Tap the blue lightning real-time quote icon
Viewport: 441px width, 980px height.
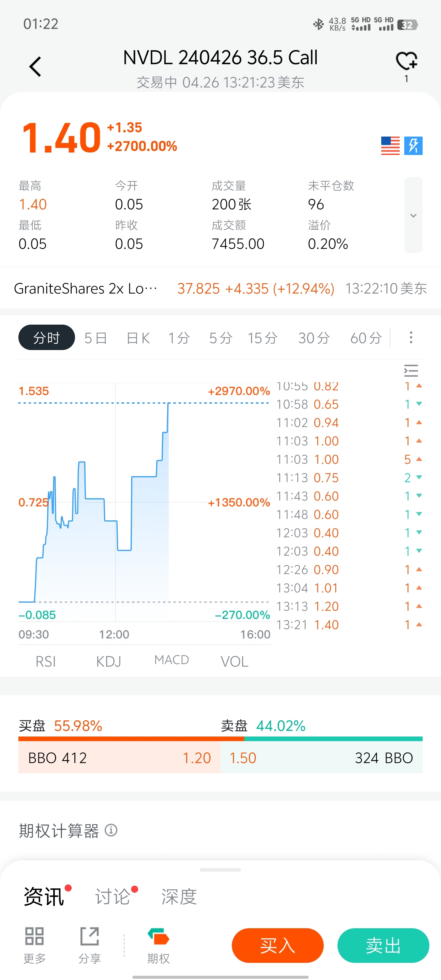point(413,146)
